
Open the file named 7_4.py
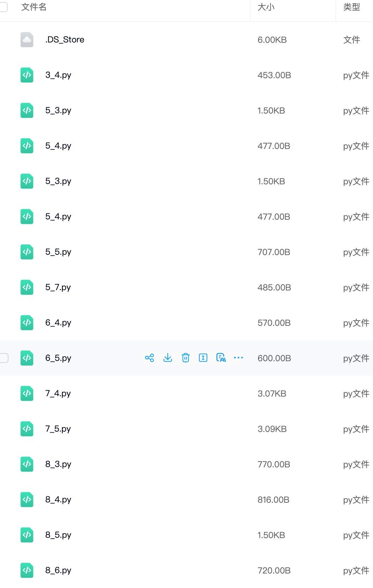click(58, 393)
